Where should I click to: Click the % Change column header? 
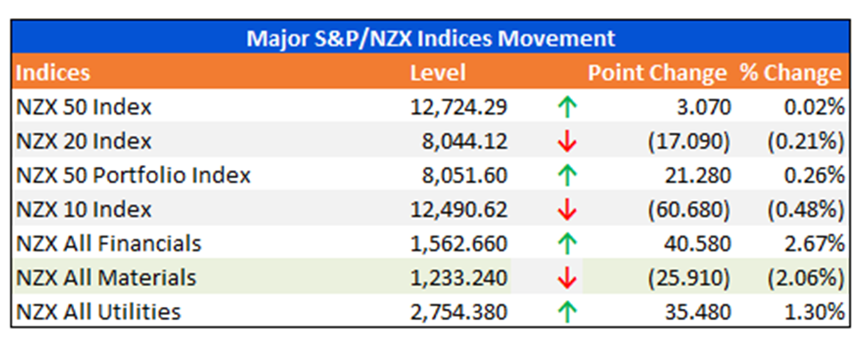(x=791, y=73)
